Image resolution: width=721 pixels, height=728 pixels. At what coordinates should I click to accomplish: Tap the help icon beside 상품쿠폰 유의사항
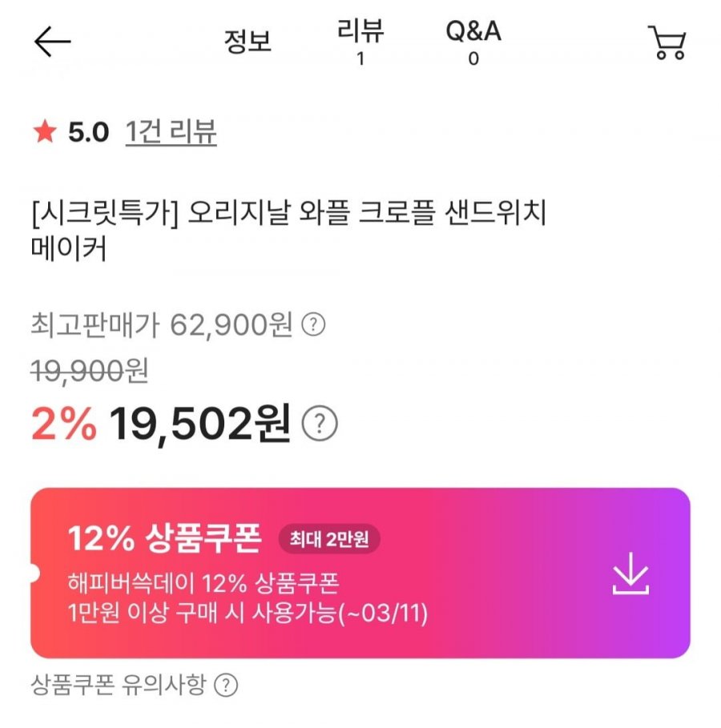click(x=228, y=685)
